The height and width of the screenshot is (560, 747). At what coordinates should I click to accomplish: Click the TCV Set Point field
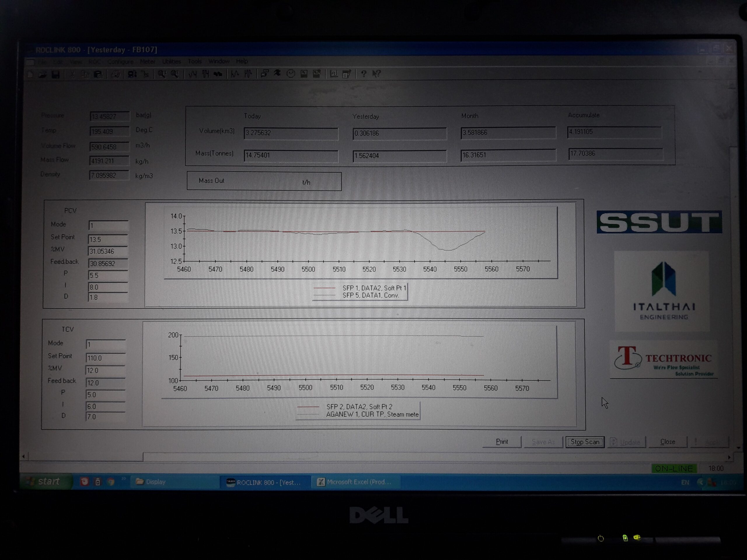(x=105, y=358)
